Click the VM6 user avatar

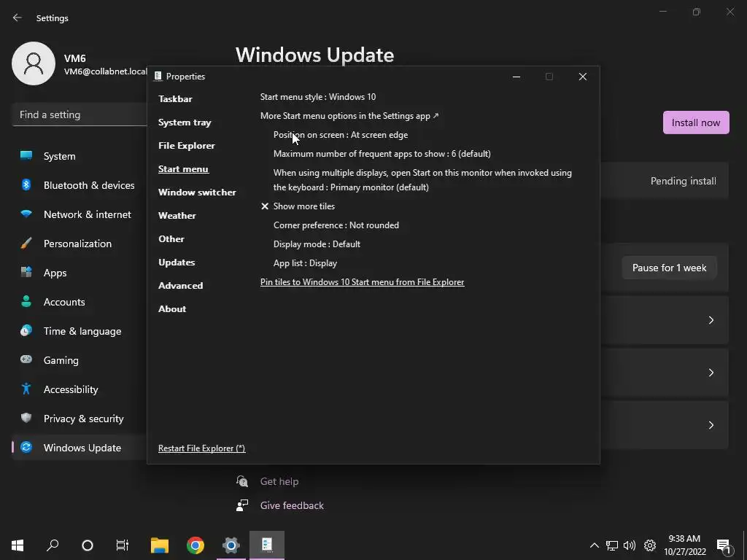[34, 63]
